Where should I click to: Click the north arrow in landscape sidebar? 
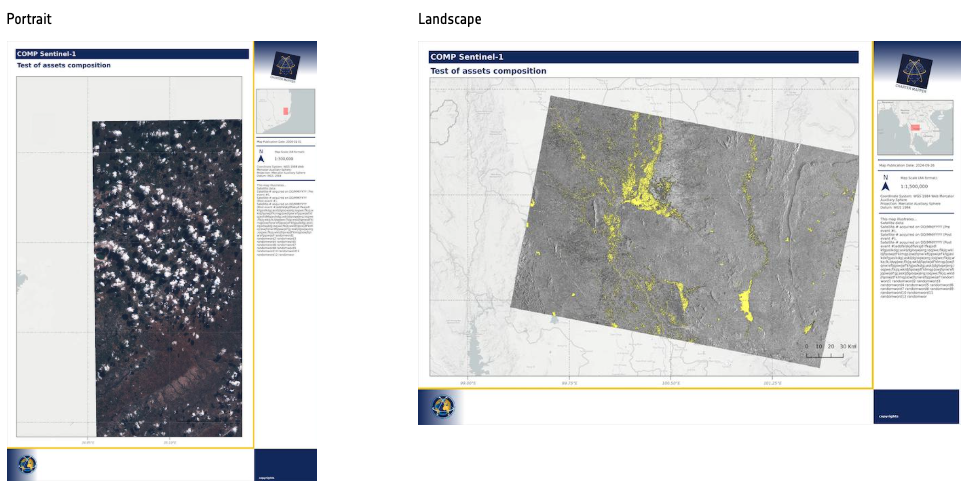click(885, 183)
